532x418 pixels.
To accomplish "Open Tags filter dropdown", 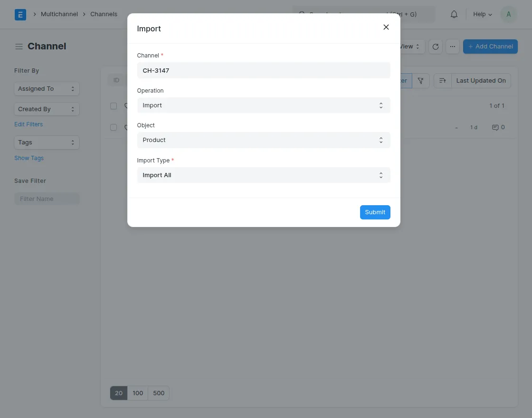I will [47, 142].
